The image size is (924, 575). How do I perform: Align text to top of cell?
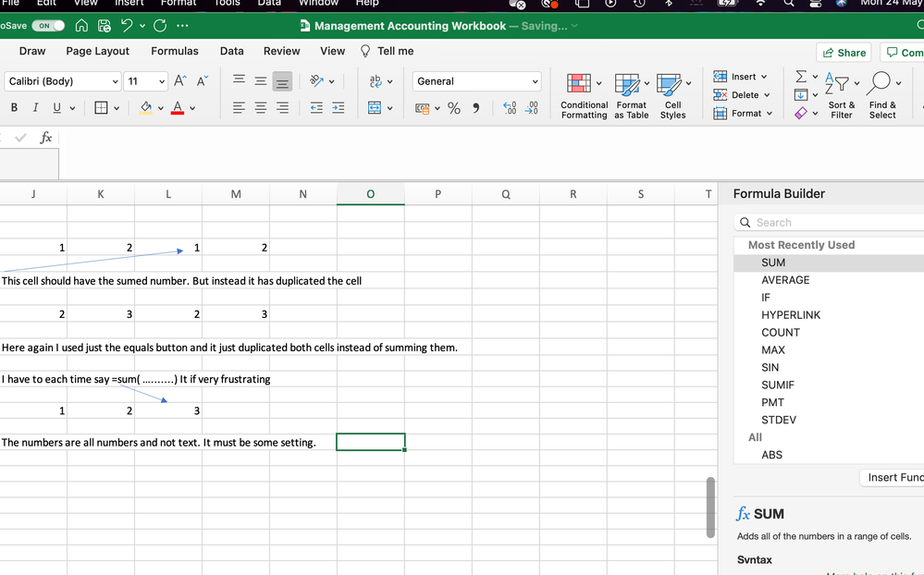pyautogui.click(x=239, y=80)
